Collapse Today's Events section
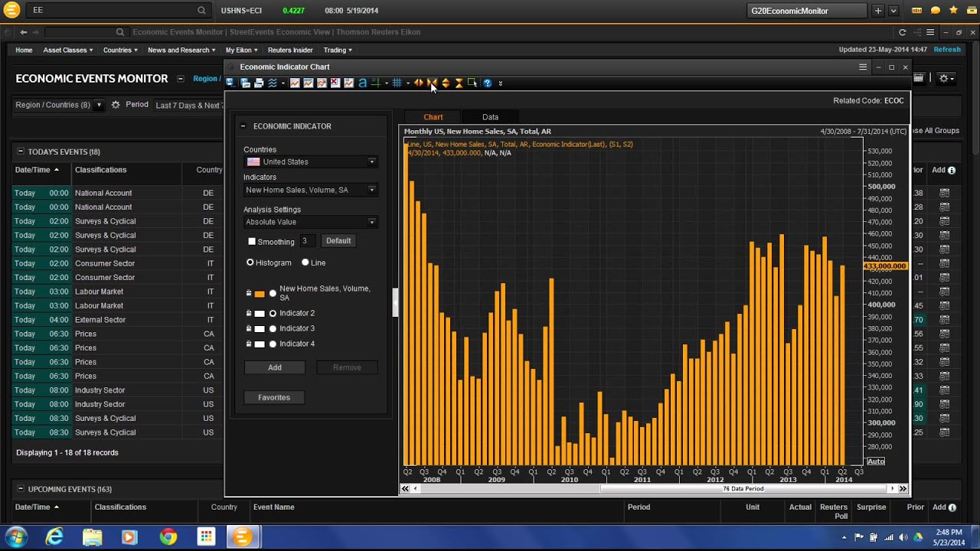The height and width of the screenshot is (551, 980). tap(21, 152)
